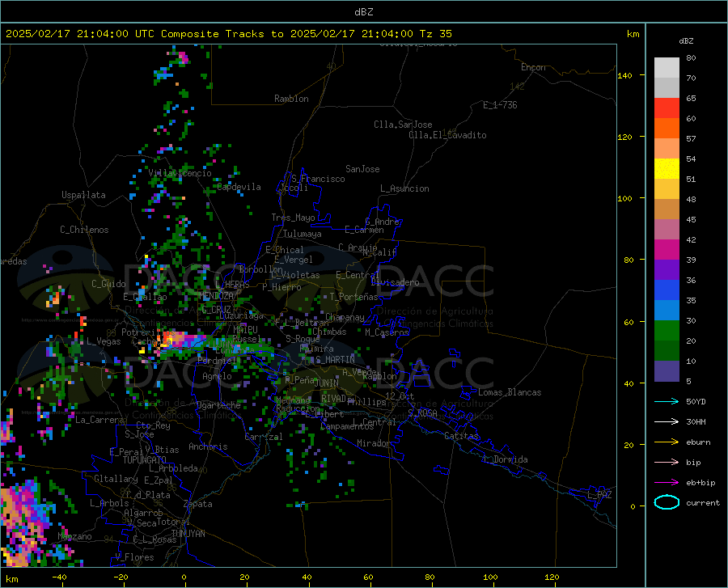Click the 'Ugarteche' map label
This screenshot has width=728, height=588.
pyautogui.click(x=218, y=405)
